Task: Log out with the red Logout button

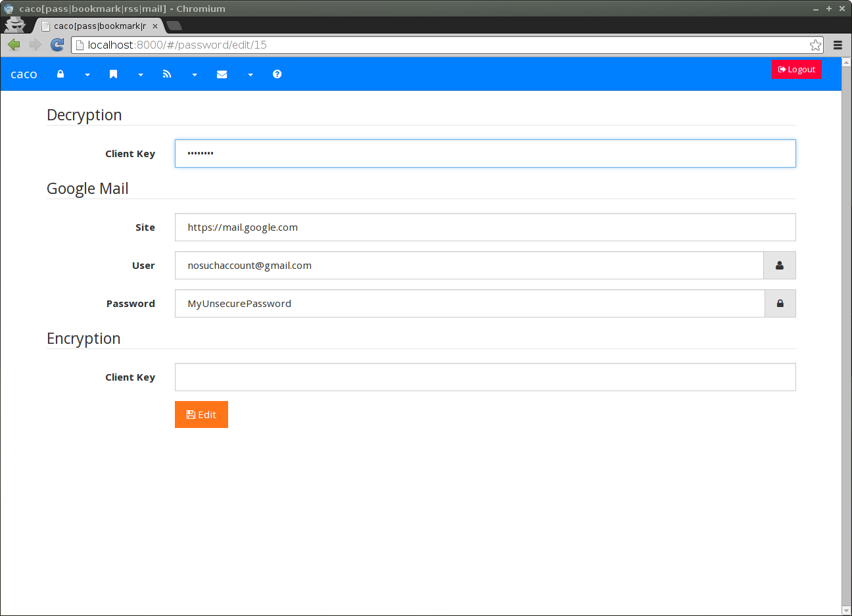Action: (x=796, y=69)
